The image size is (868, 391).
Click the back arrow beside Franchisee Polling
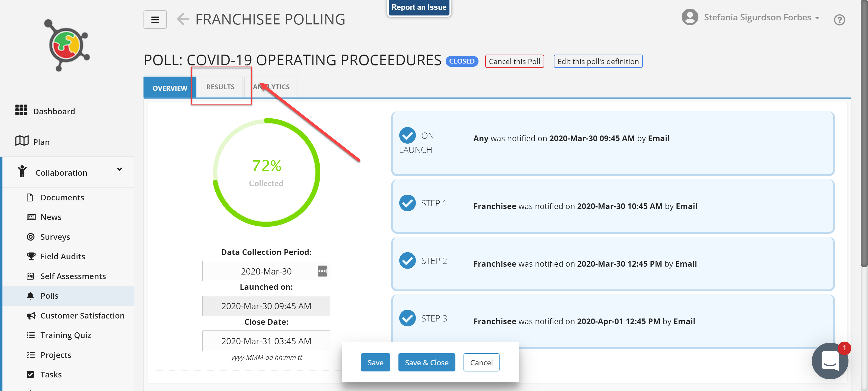[183, 19]
